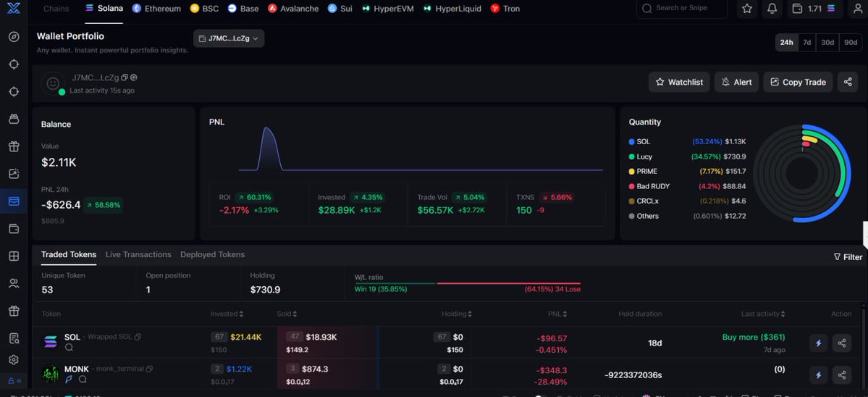868x397 pixels.
Task: Focus the Search or Snipe field
Action: point(681,8)
